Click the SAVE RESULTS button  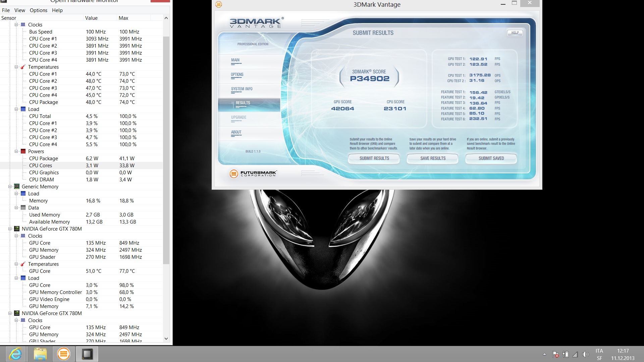(433, 159)
